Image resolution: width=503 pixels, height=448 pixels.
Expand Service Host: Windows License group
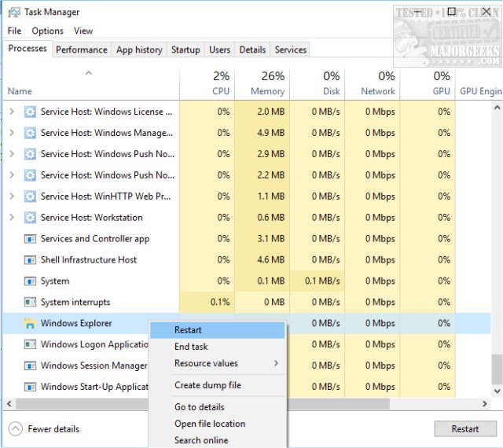tap(11, 112)
